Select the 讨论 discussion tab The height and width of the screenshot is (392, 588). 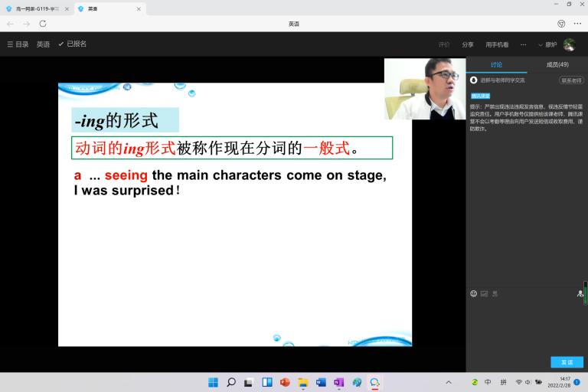[496, 65]
